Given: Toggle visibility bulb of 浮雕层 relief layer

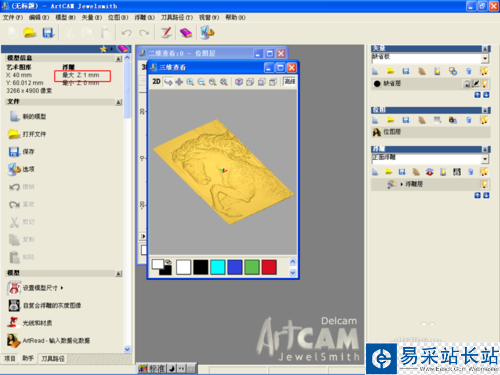Looking at the screenshot, I should coord(484,184).
